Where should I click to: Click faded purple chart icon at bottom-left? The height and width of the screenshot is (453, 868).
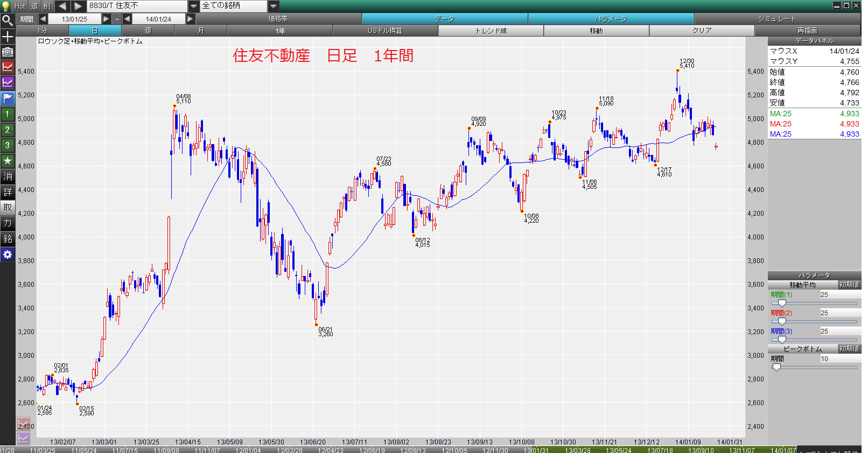[x=23, y=438]
